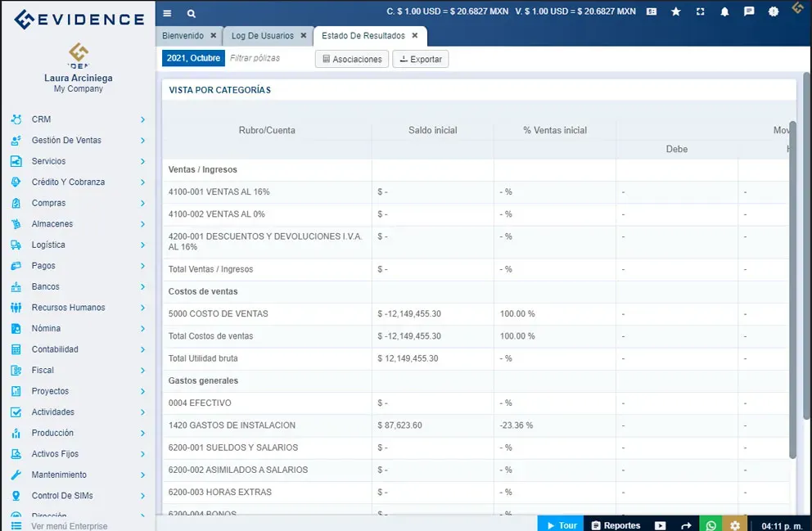Open WhatsApp from the bottom bar
This screenshot has width=812, height=531.
pos(710,524)
